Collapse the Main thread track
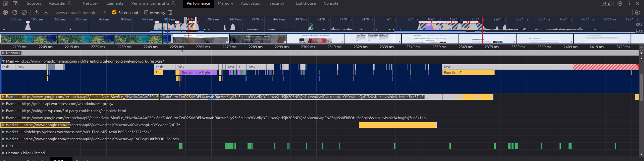Viewport: 644px width, 161px height. pyautogui.click(x=3, y=61)
